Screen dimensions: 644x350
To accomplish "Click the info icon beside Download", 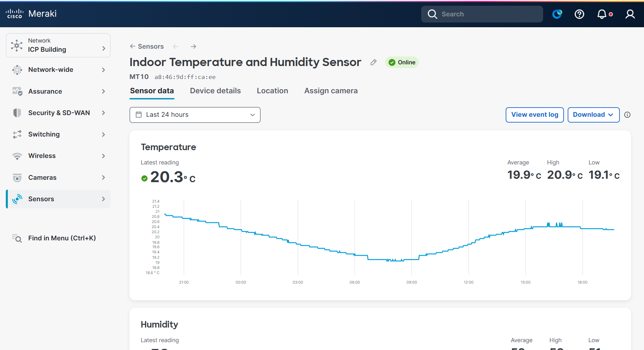I will [627, 115].
